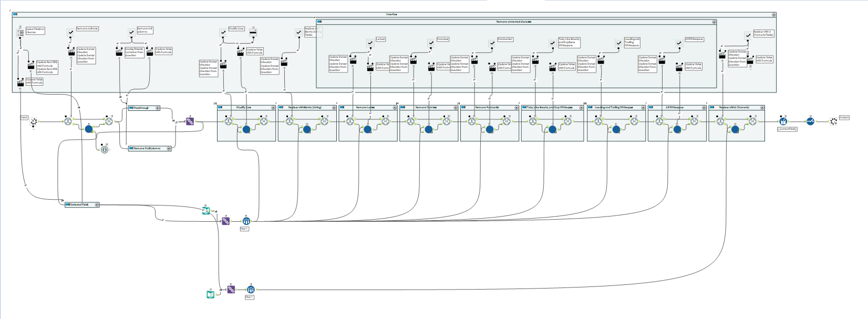
Task: Expand the Remove Null Columns container
Action: point(169,149)
